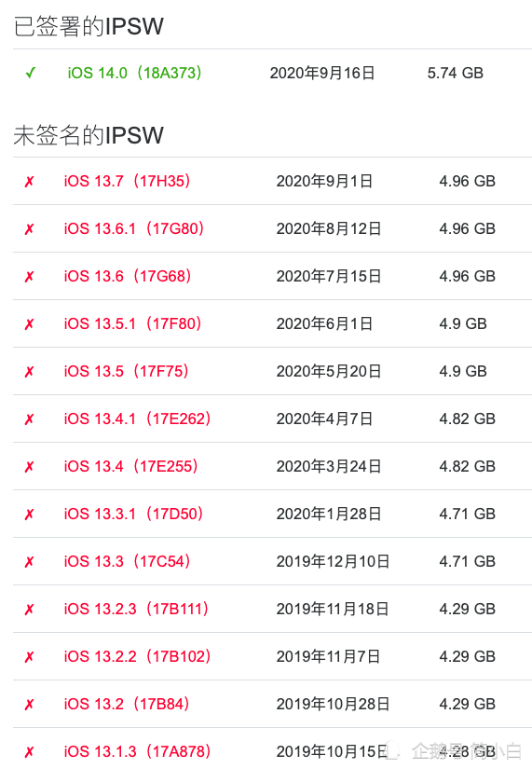Viewport: 532px width, 769px height.
Task: Select the iOS 13.2.3 (17B111) firmware
Action: tap(136, 609)
